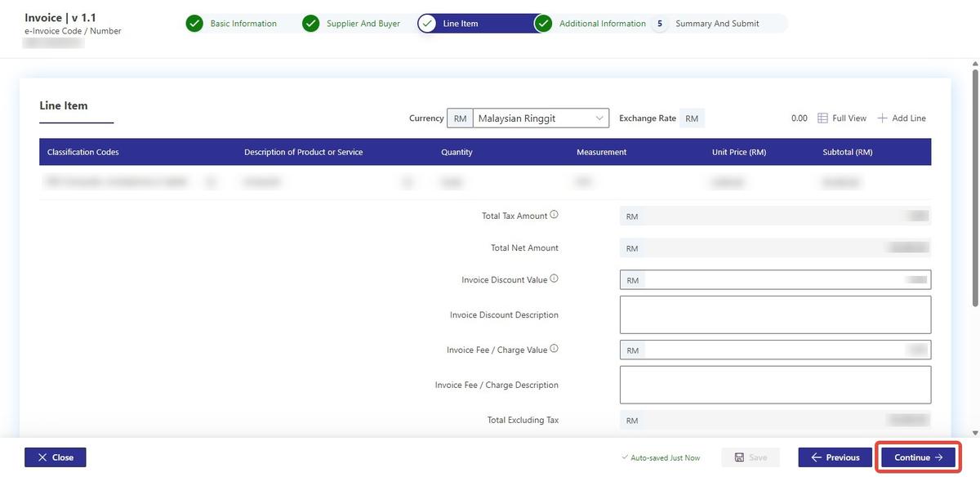This screenshot has width=980, height=477.
Task: Click the floppy disk icon in Save
Action: tap(739, 457)
